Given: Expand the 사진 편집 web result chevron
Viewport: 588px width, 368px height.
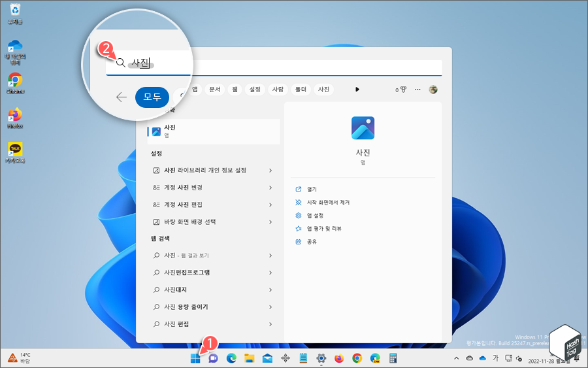Looking at the screenshot, I should pyautogui.click(x=270, y=324).
